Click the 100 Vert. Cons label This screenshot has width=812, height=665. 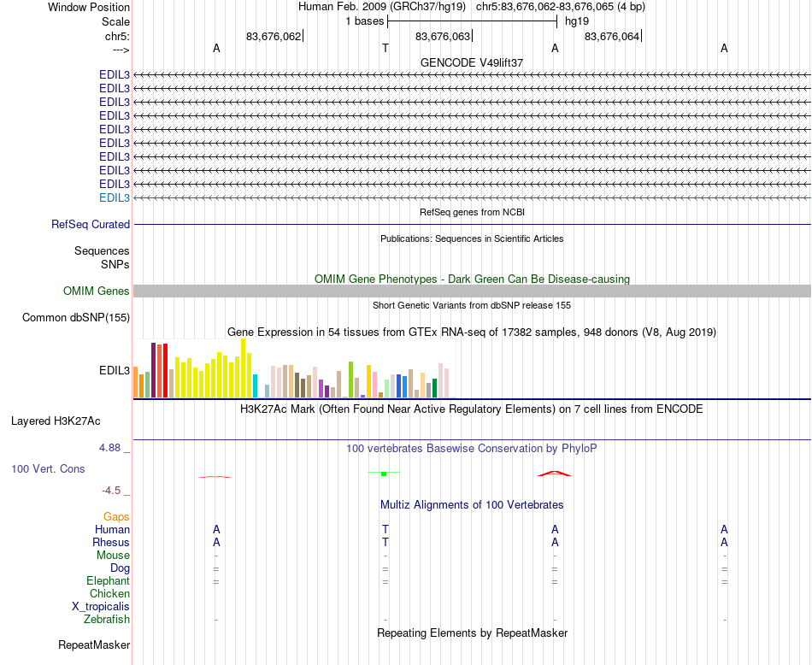click(x=48, y=468)
